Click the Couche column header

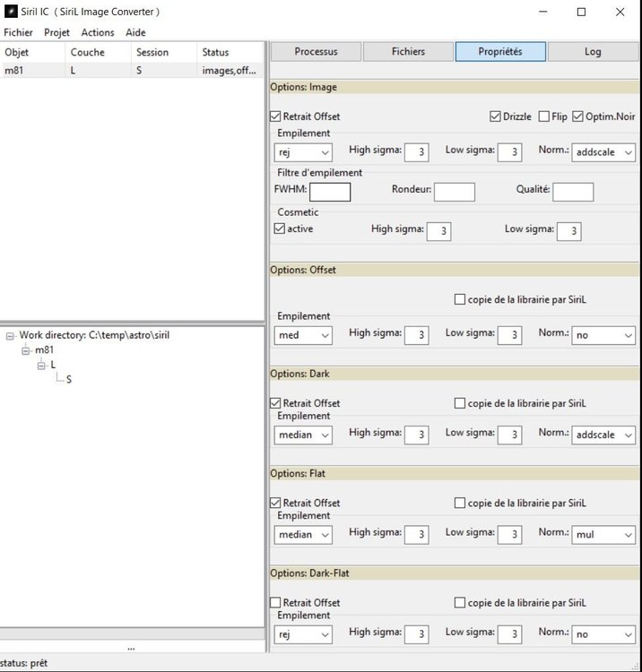[99, 52]
